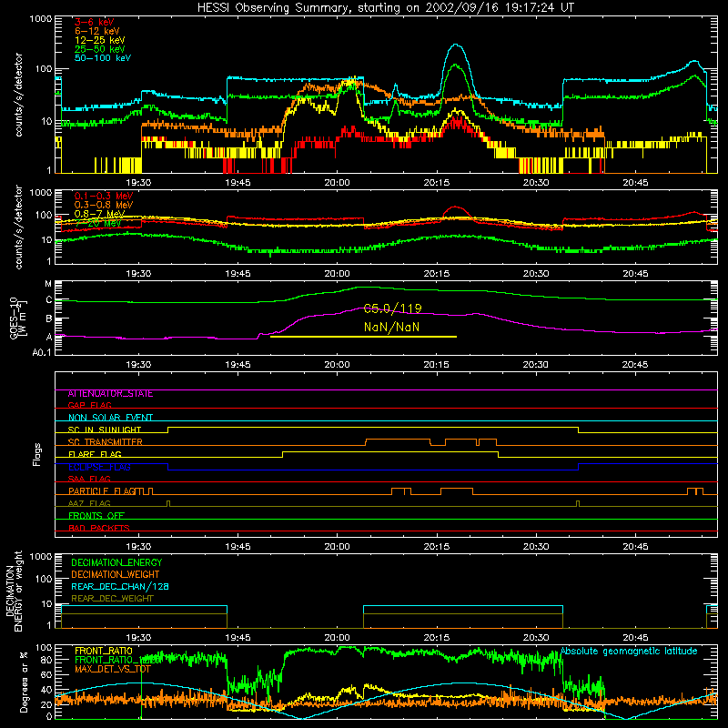This screenshot has height=728, width=728.
Task: Click 20:45 tick under the decimation panel
Action: click(635, 638)
